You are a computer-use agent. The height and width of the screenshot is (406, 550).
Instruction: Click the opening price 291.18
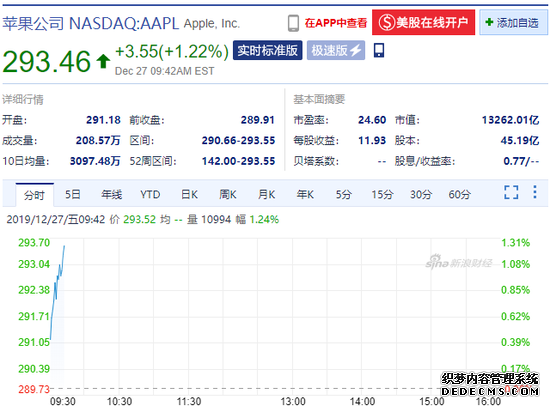[103, 120]
